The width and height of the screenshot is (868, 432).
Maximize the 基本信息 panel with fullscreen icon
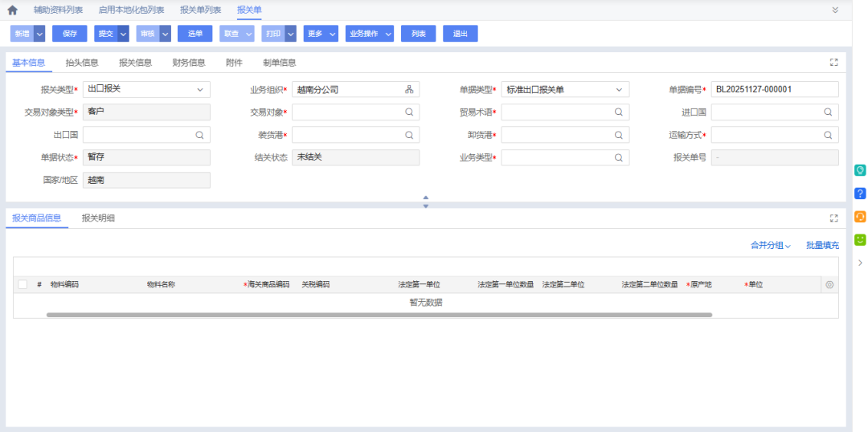[833, 63]
